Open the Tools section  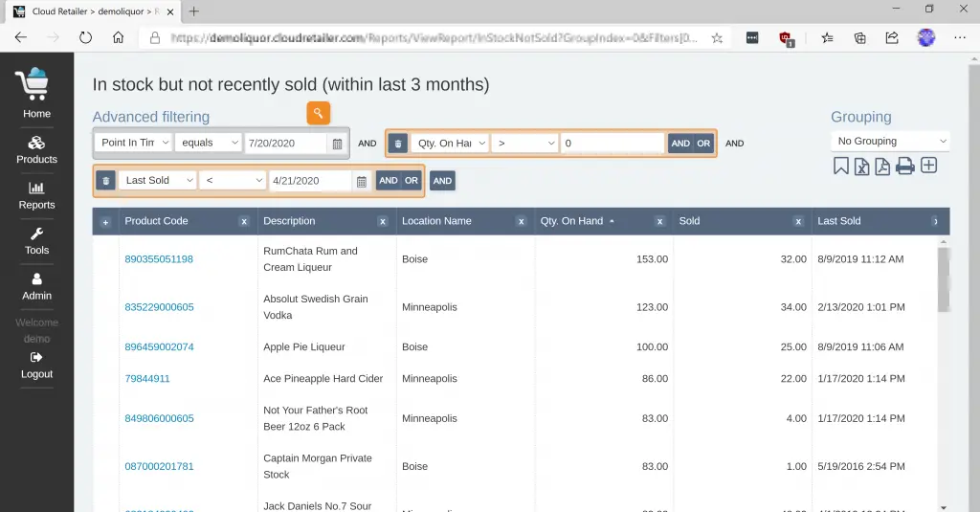coord(36,241)
